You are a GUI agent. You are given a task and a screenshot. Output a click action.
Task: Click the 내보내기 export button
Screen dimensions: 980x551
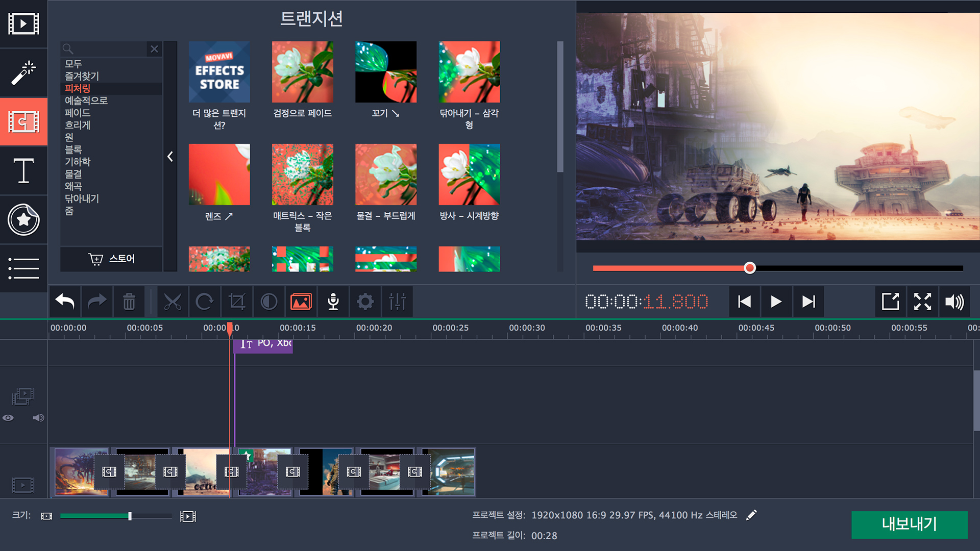tap(909, 524)
